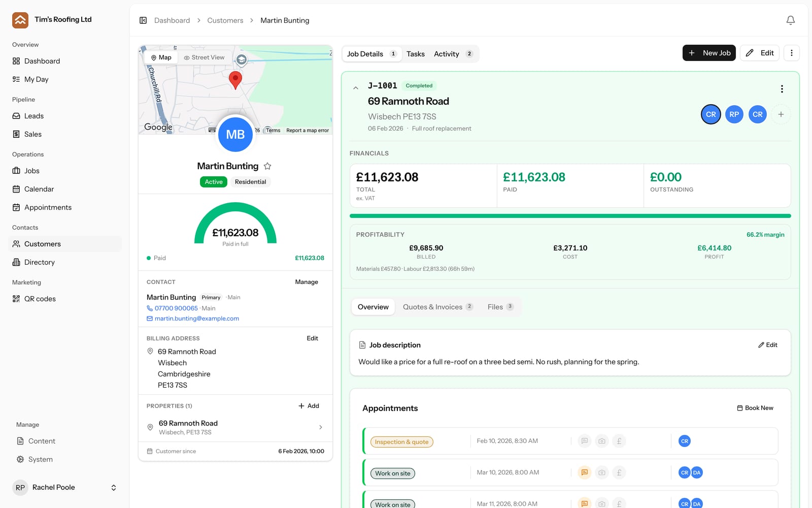Click the MB customer avatar
The height and width of the screenshot is (508, 812).
[235, 135]
